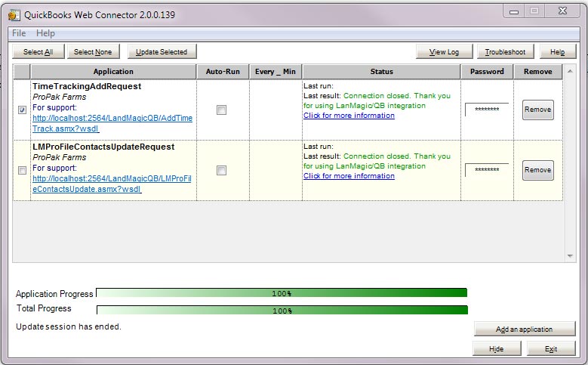Click more information link for TimeTrackingAddRequest
The image size is (588, 365).
tap(349, 116)
